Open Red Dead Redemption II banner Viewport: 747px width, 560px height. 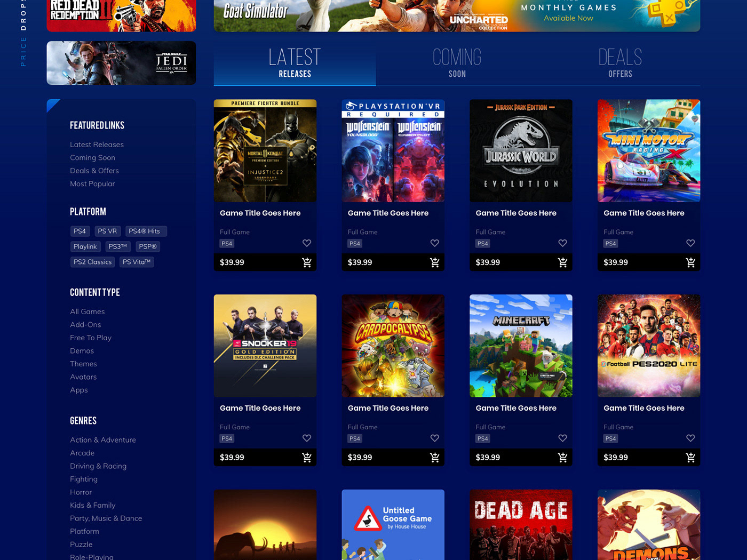coord(121,15)
